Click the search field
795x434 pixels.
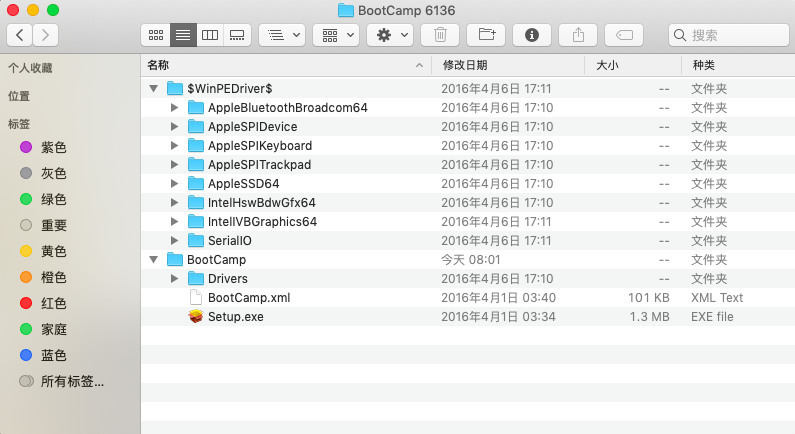click(730, 35)
